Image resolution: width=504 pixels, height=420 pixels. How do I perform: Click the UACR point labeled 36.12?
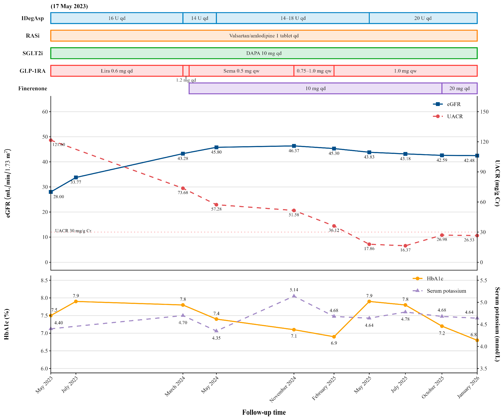click(x=334, y=226)
